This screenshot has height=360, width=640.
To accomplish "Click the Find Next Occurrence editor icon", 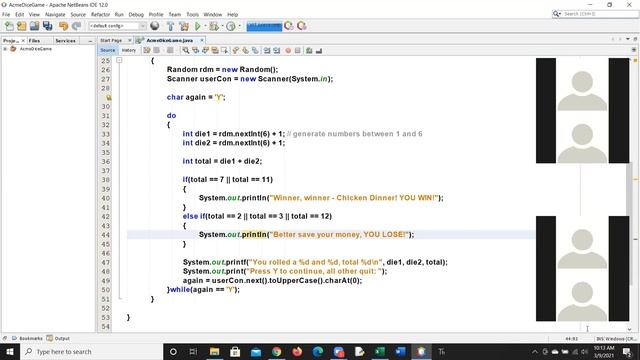I will coord(205,51).
